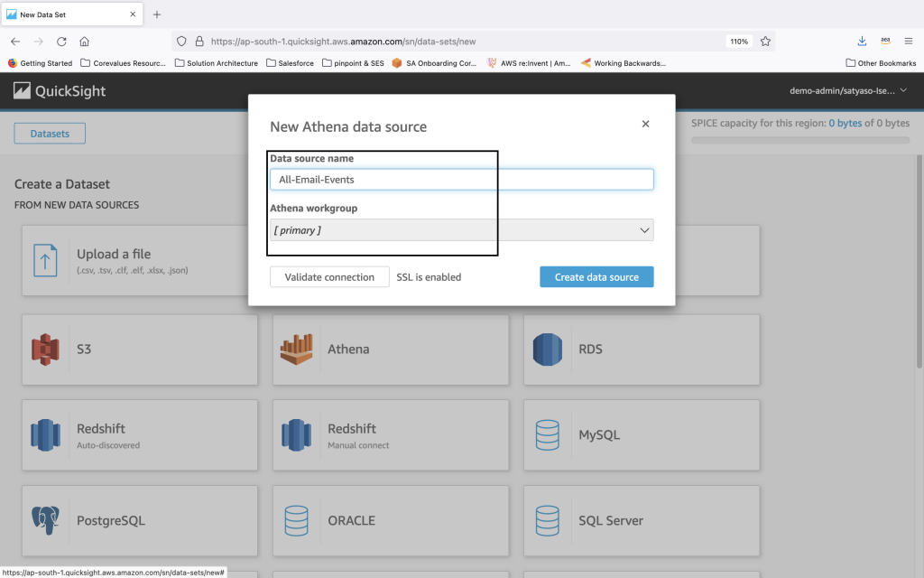Click the QuickSight logo
Screen dimensions: 924x578
[x=60, y=91]
